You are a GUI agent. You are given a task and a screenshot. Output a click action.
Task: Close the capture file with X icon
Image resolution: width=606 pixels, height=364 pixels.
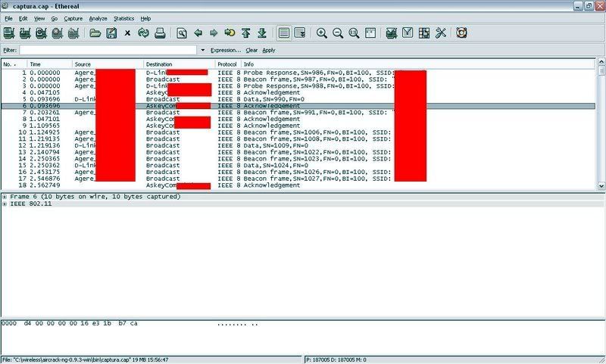[127, 33]
